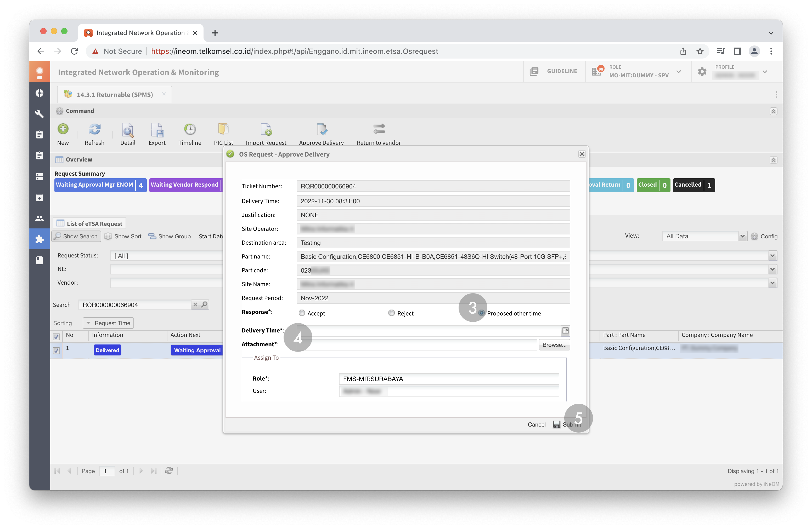Toggle the checkbox for row 1 Delivered
812x529 pixels.
[x=56, y=350]
